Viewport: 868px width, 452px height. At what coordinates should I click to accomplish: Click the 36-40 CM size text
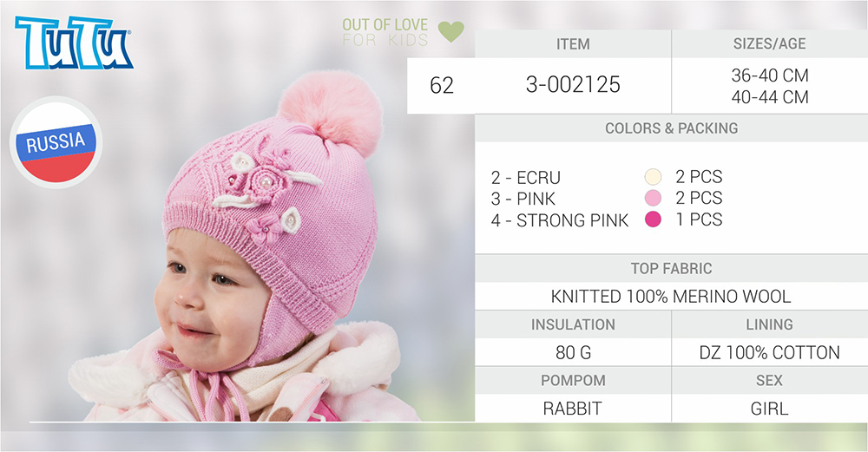(x=769, y=75)
